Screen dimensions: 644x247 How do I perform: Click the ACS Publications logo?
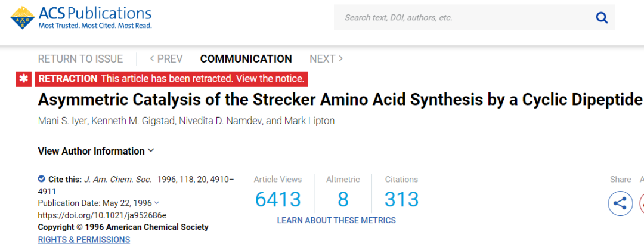(x=81, y=18)
